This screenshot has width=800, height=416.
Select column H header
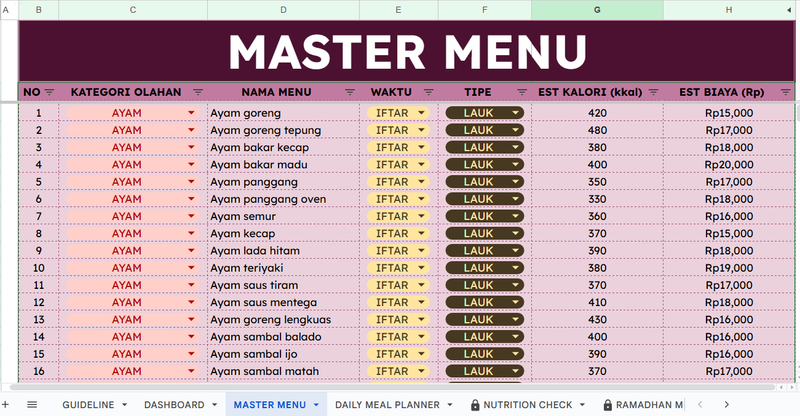pyautogui.click(x=729, y=10)
